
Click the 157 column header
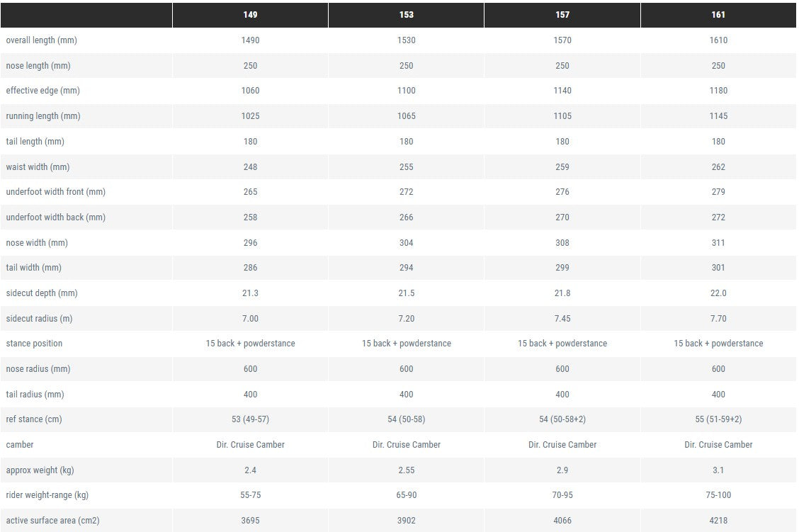pyautogui.click(x=562, y=15)
